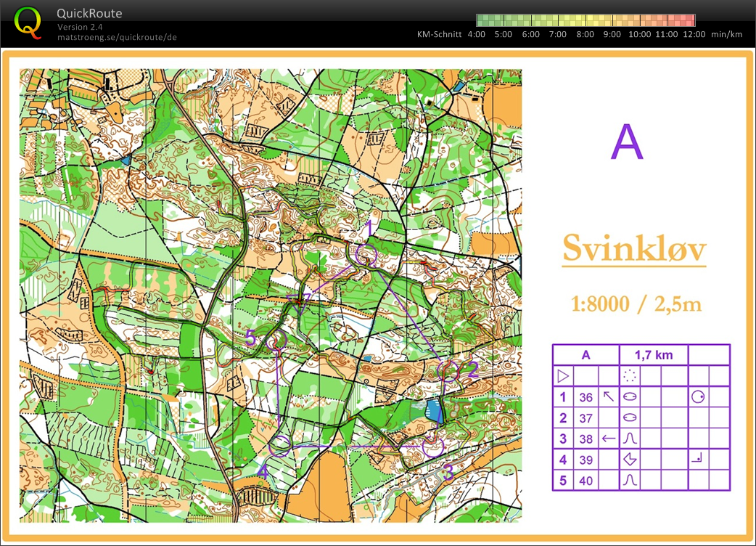Click the start triangle in control table
The height and width of the screenshot is (546, 756).
(563, 375)
